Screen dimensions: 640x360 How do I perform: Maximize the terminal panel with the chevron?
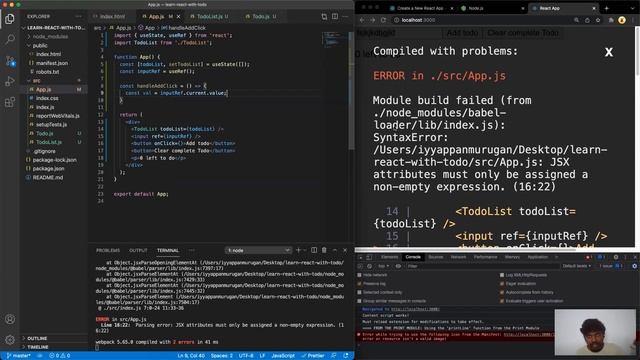pyautogui.click(x=335, y=250)
